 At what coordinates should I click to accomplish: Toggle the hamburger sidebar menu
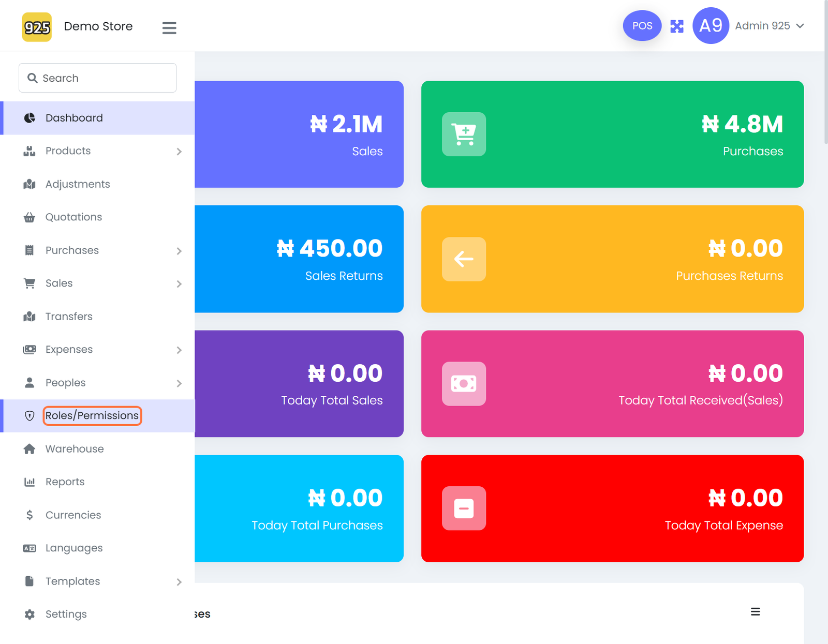click(x=169, y=27)
